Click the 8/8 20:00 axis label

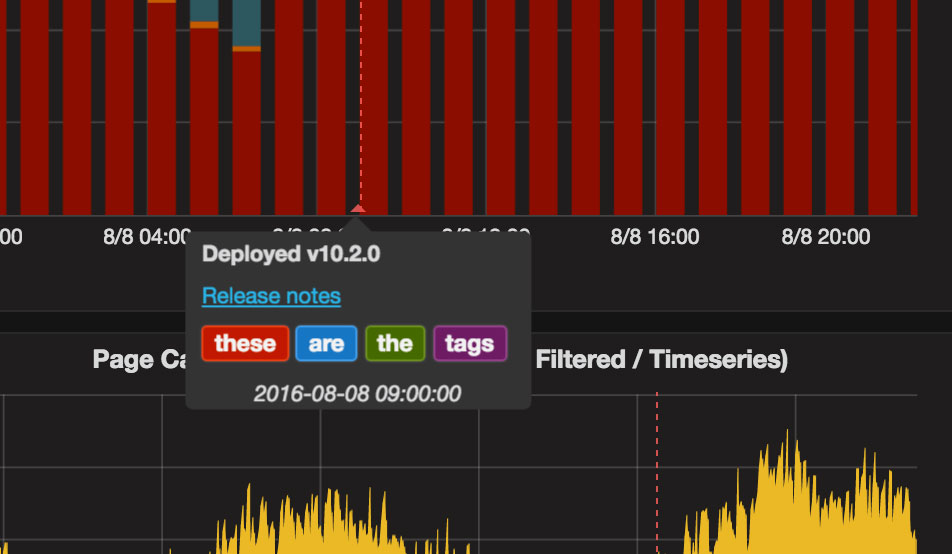click(x=826, y=236)
